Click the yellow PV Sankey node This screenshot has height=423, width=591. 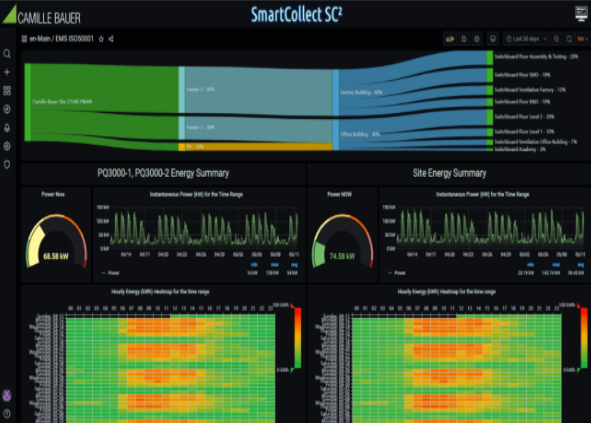pyautogui.click(x=182, y=147)
